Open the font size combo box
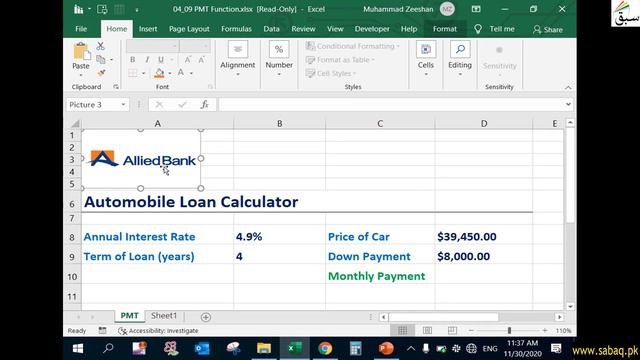The width and height of the screenshot is (640, 360). coord(195,46)
